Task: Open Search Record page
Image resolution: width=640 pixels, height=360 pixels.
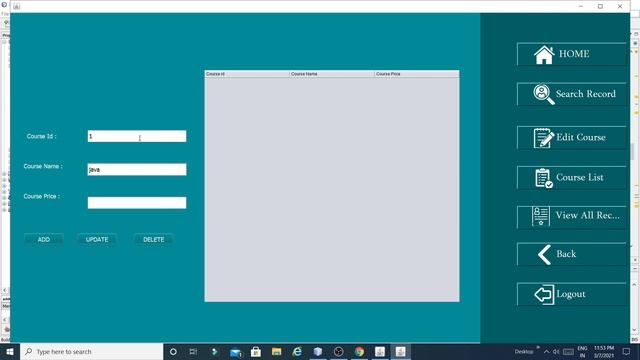Action: 571,94
